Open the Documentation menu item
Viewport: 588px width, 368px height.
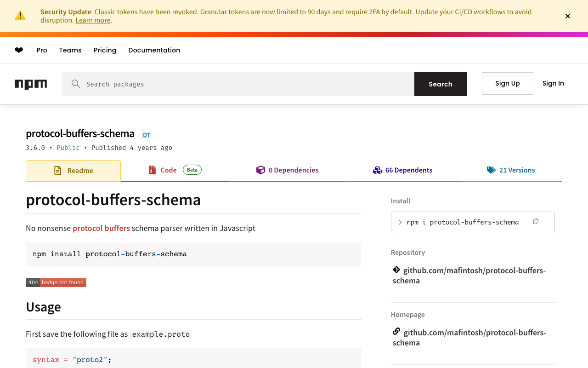click(x=154, y=50)
